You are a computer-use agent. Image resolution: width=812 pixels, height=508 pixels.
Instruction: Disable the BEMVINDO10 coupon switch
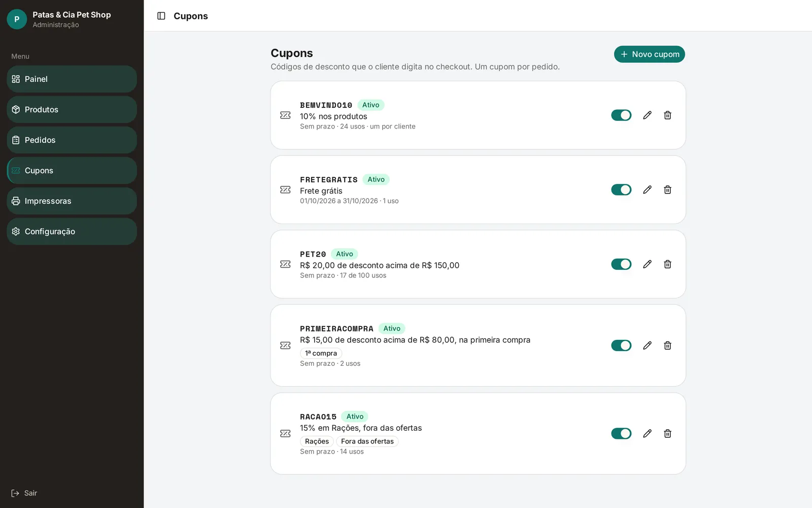click(x=621, y=115)
